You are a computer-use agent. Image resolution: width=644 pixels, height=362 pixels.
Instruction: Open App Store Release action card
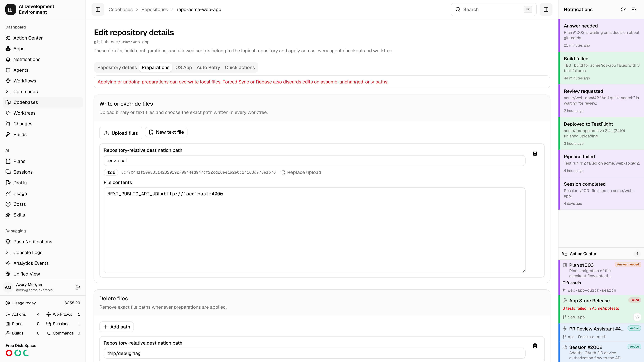click(601, 309)
